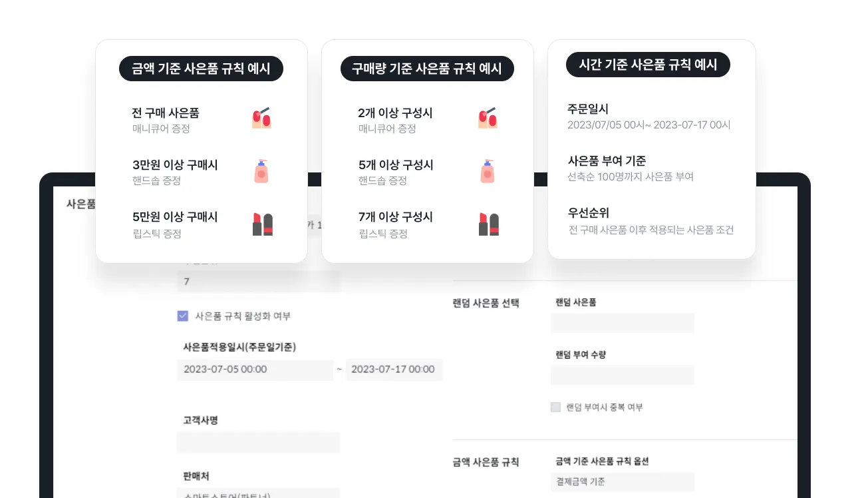Viewport: 868px width, 498px height.
Task: Click 금액 기준 사은품 규칙 예시 label
Action: click(x=201, y=69)
